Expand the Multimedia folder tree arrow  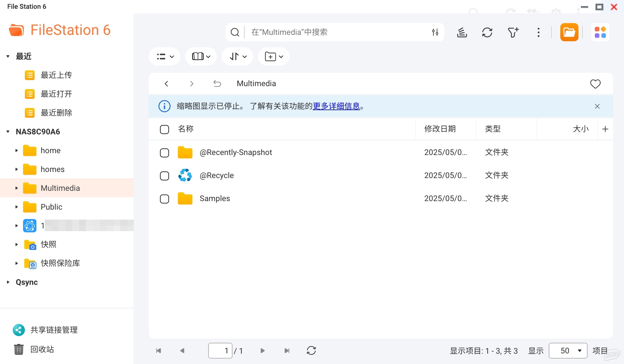[17, 188]
